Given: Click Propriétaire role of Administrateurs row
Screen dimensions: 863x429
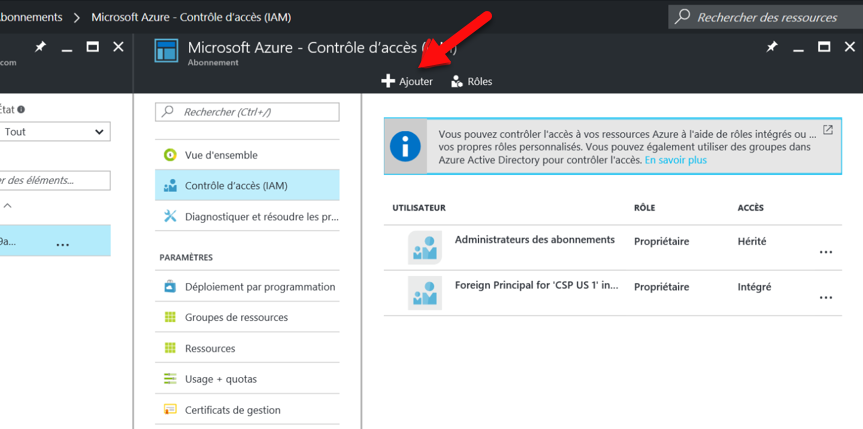Looking at the screenshot, I should click(x=662, y=241).
